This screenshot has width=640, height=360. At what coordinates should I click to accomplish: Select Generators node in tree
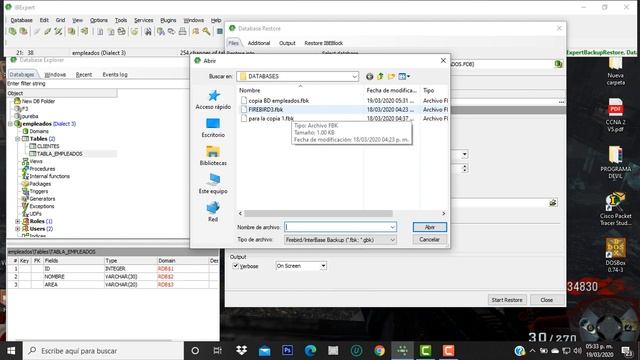42,199
